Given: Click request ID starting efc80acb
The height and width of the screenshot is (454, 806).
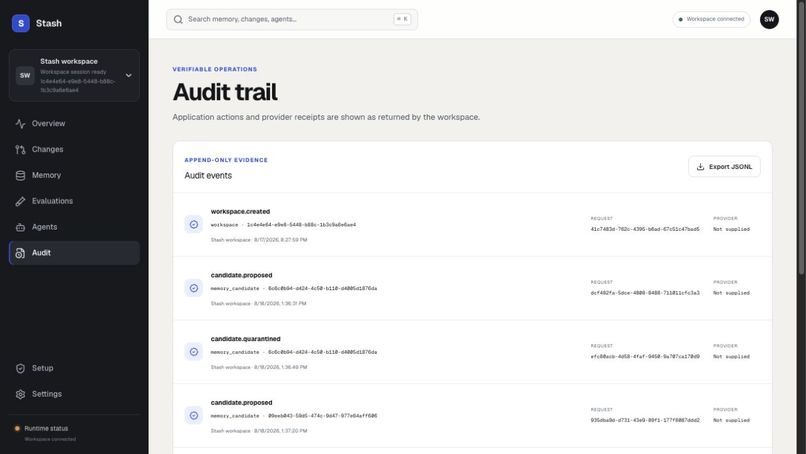Looking at the screenshot, I should [x=645, y=356].
